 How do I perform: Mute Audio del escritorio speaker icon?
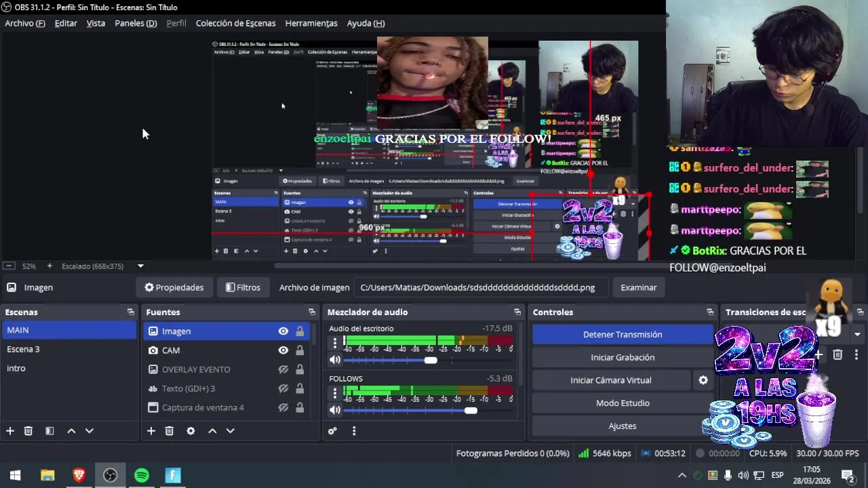click(x=335, y=360)
